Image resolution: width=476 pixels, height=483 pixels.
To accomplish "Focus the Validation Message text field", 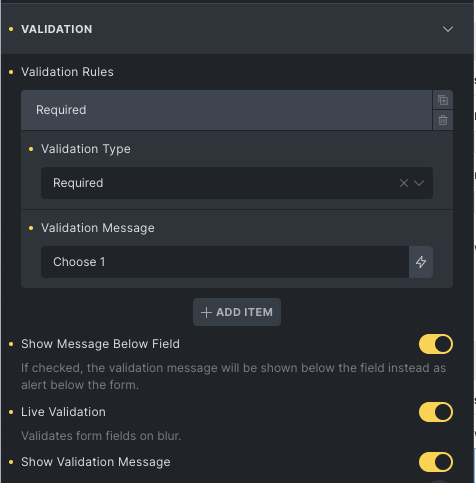I will 225,262.
